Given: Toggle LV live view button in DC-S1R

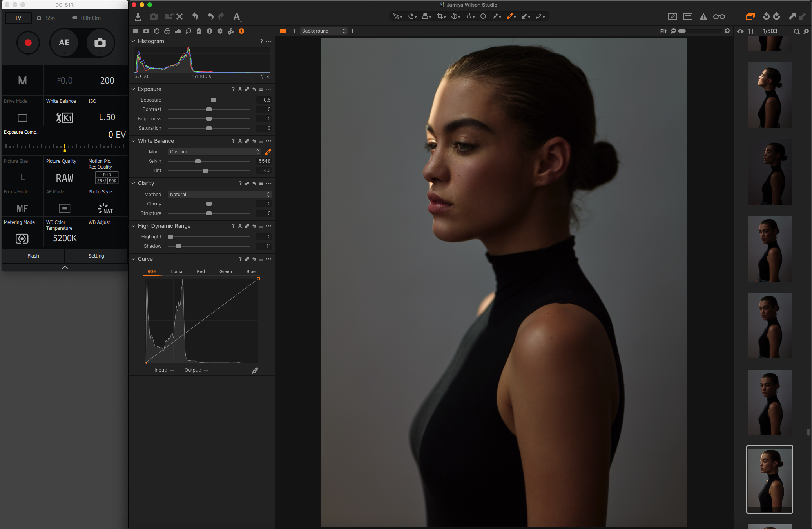Looking at the screenshot, I should (18, 18).
